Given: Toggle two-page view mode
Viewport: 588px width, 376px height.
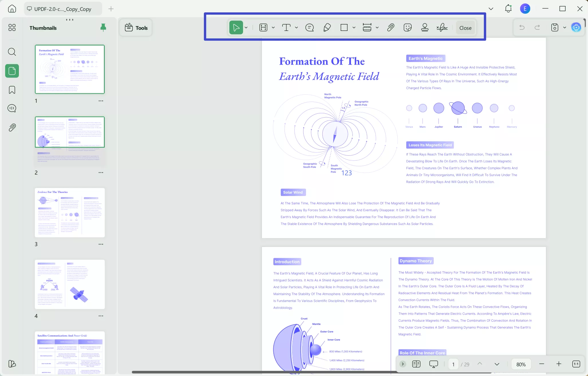Looking at the screenshot, I should 417,364.
